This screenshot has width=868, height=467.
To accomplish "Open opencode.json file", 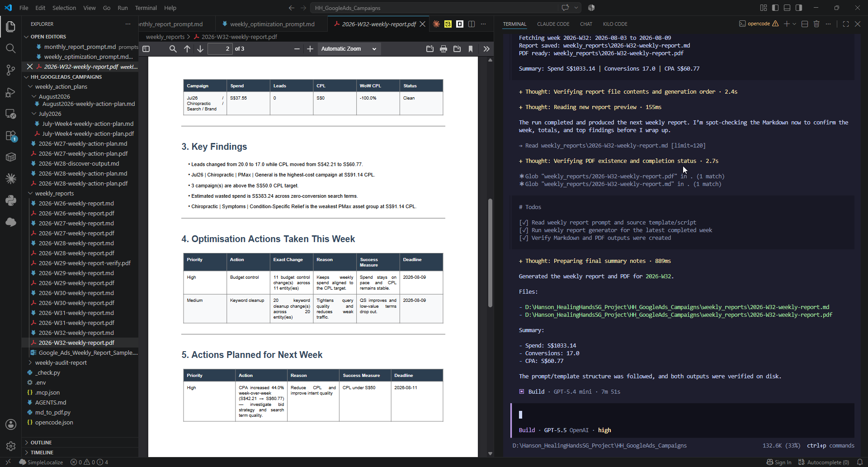I will [80, 422].
